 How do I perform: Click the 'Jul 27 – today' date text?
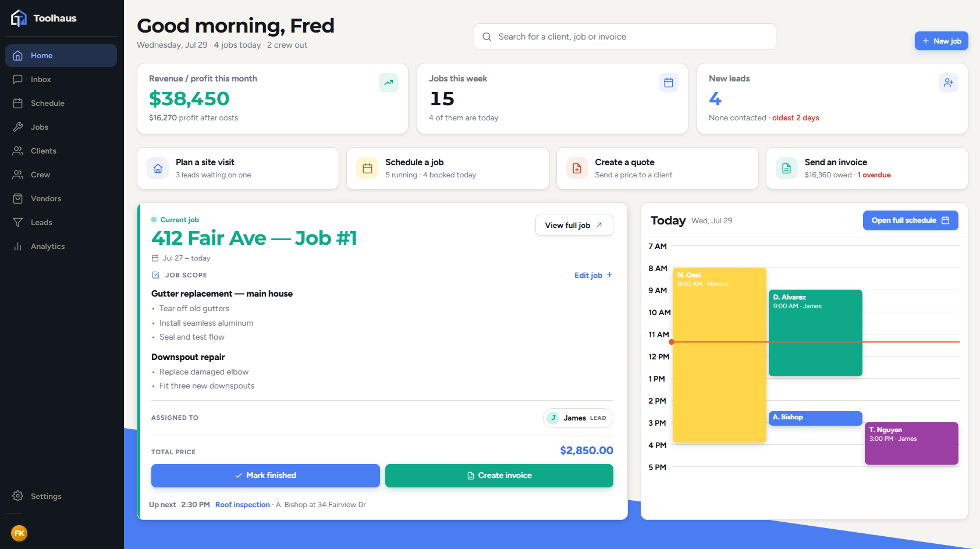(186, 258)
